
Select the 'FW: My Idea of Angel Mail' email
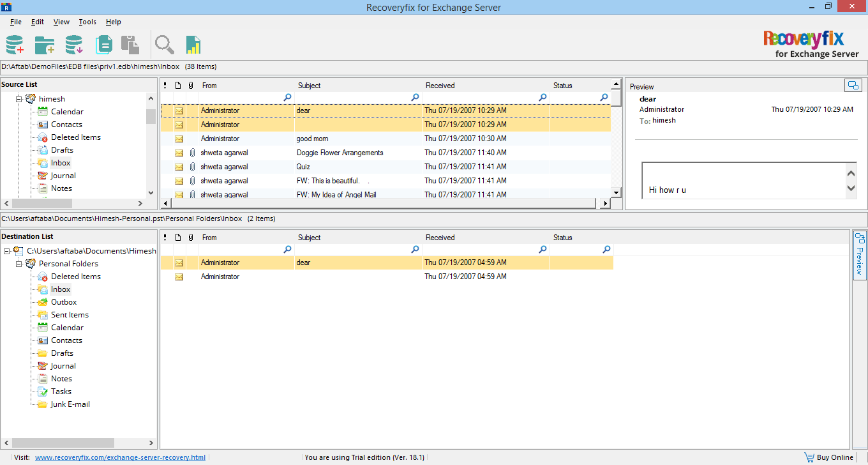(385, 194)
